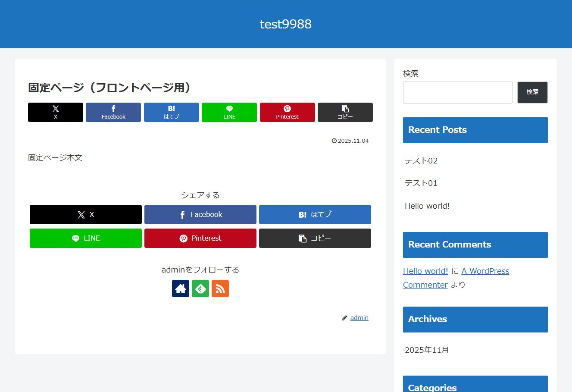Click the green Feedly follow icon
572x392 pixels.
coord(200,289)
